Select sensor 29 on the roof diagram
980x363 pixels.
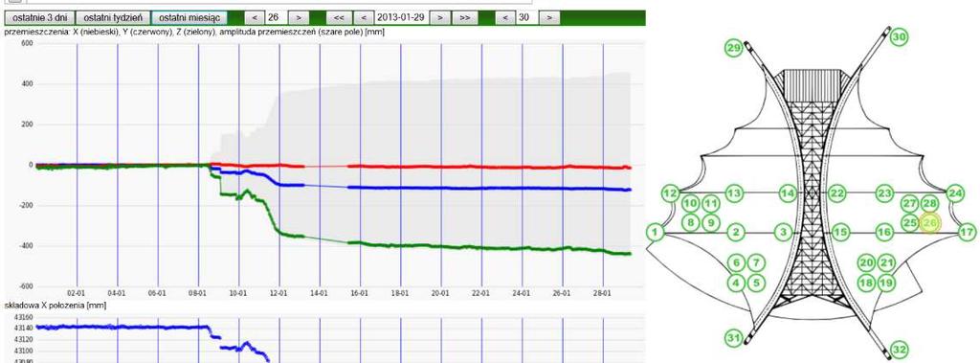click(x=734, y=48)
